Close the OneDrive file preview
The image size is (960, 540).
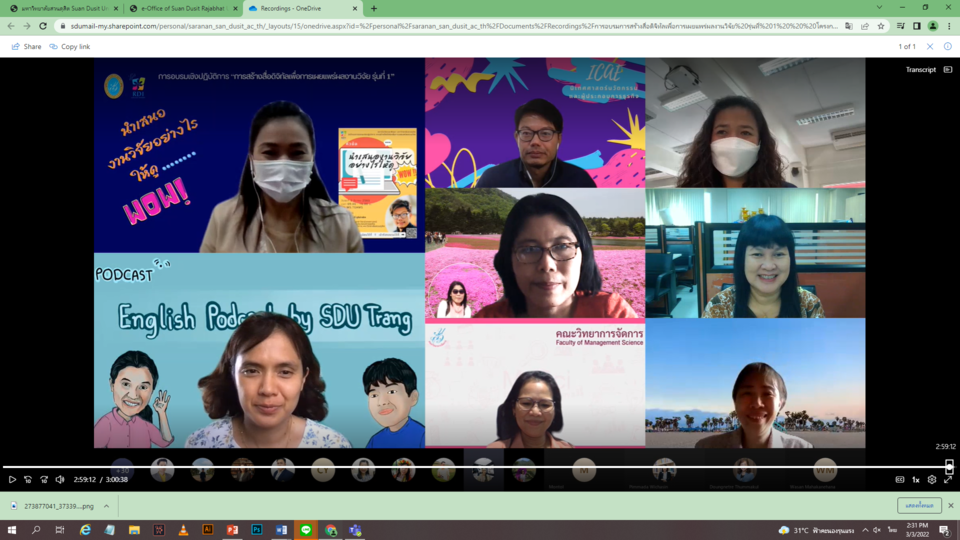coord(930,47)
